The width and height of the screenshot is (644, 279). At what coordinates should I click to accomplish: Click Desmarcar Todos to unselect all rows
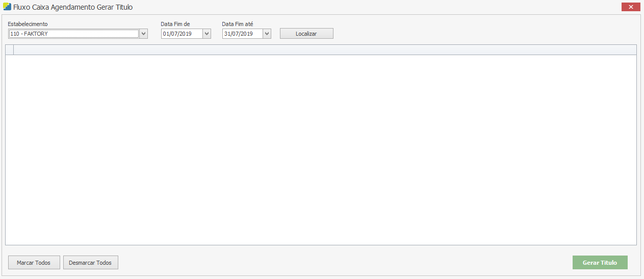(x=90, y=263)
